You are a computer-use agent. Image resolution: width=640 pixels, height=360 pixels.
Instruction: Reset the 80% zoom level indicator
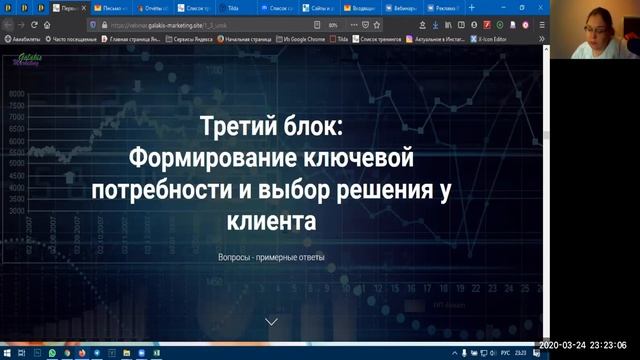click(x=333, y=25)
